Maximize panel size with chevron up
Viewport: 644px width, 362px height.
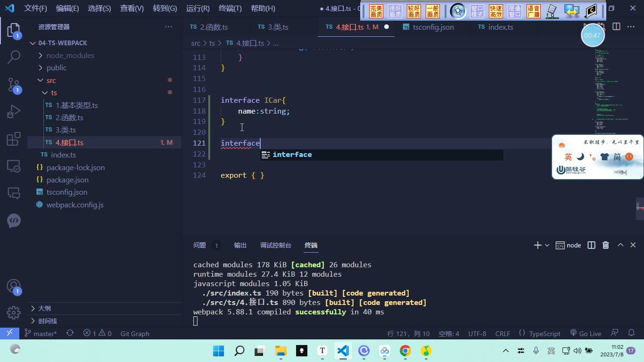click(x=620, y=245)
